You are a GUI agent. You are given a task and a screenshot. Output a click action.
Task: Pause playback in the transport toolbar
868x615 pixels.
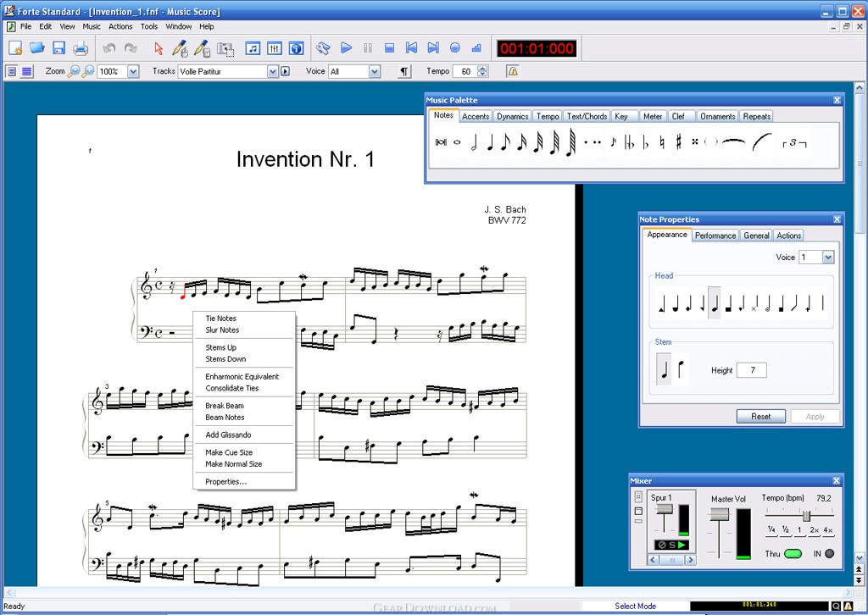(368, 48)
